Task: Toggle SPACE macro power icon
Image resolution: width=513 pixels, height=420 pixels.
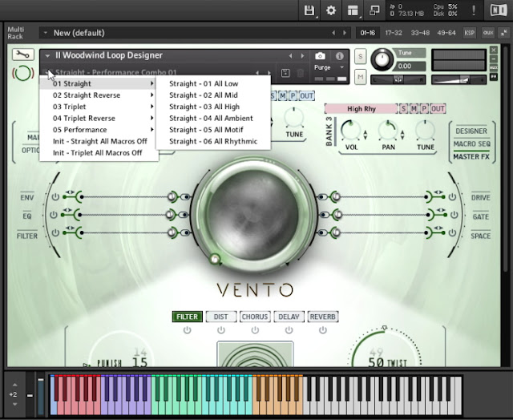Action: coord(452,232)
